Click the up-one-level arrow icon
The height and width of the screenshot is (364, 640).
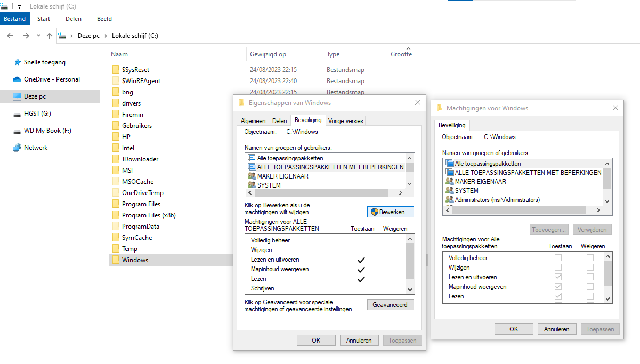tap(50, 36)
